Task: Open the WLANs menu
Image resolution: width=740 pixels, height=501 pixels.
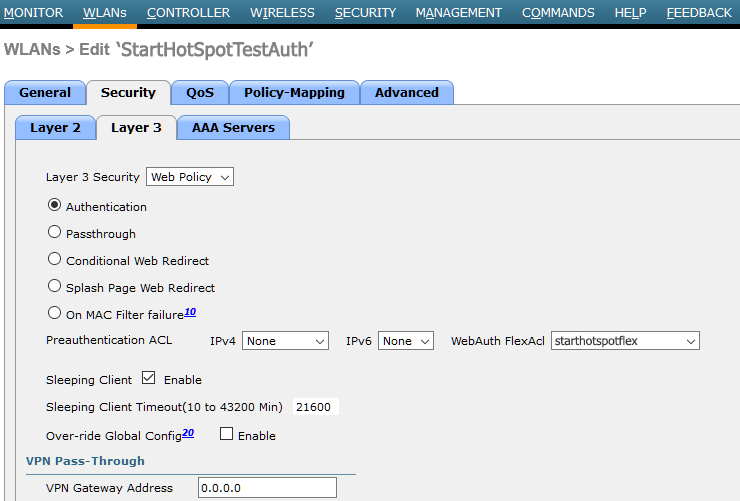Action: [x=105, y=13]
